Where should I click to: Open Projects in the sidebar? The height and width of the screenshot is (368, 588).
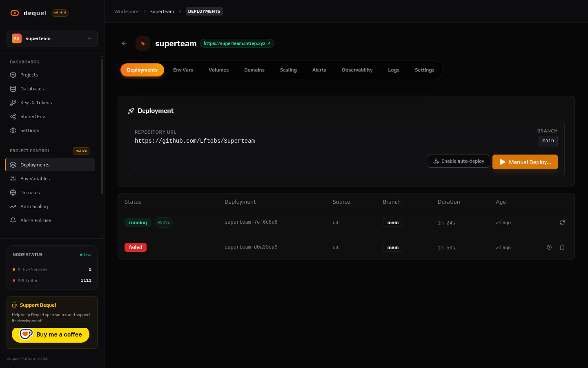(50, 75)
